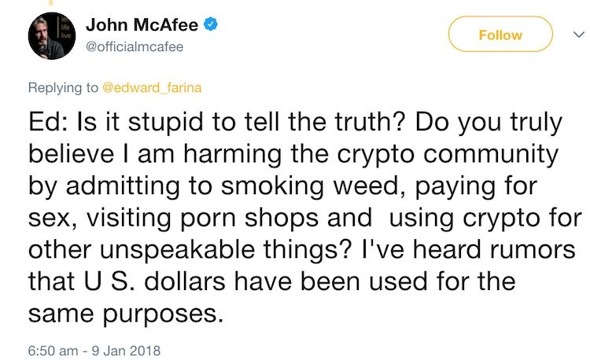Image resolution: width=590 pixels, height=364 pixels.
Task: Click the 9 Jan 2018 date
Action: click(x=126, y=351)
